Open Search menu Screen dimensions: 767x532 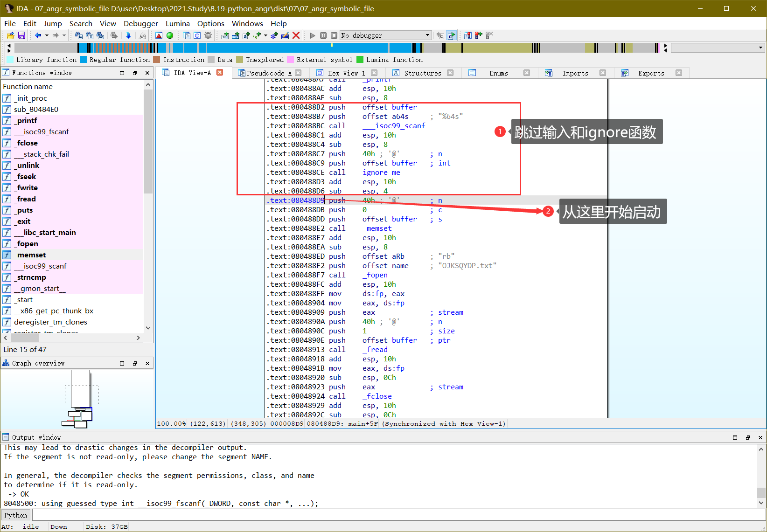(x=81, y=23)
